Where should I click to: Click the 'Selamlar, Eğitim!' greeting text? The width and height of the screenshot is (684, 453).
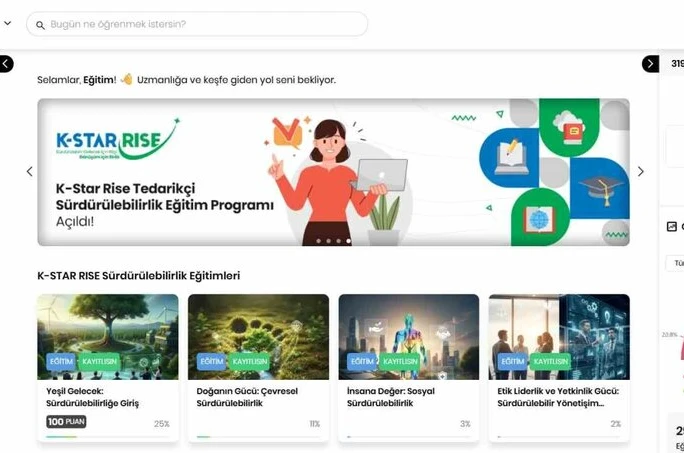coord(77,80)
